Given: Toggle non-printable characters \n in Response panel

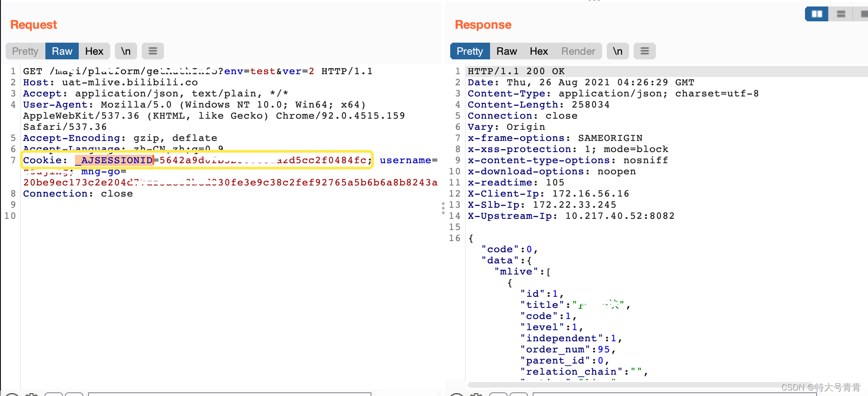Looking at the screenshot, I should pyautogui.click(x=617, y=51).
